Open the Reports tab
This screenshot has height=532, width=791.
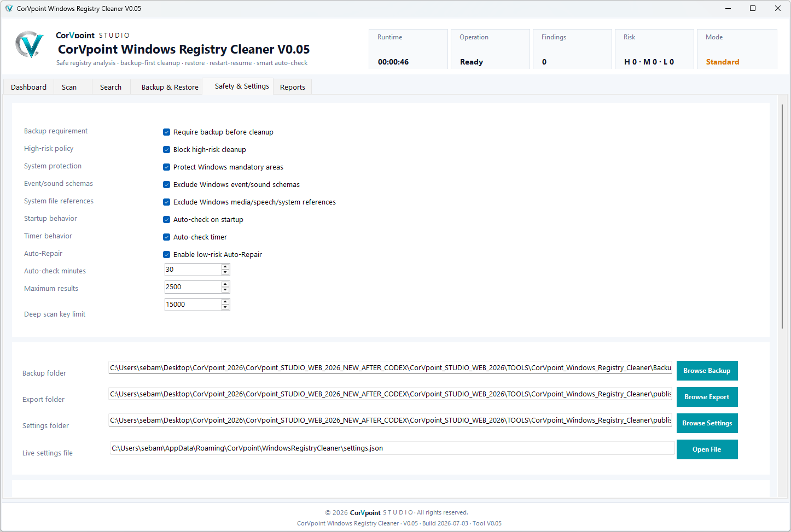pyautogui.click(x=293, y=87)
